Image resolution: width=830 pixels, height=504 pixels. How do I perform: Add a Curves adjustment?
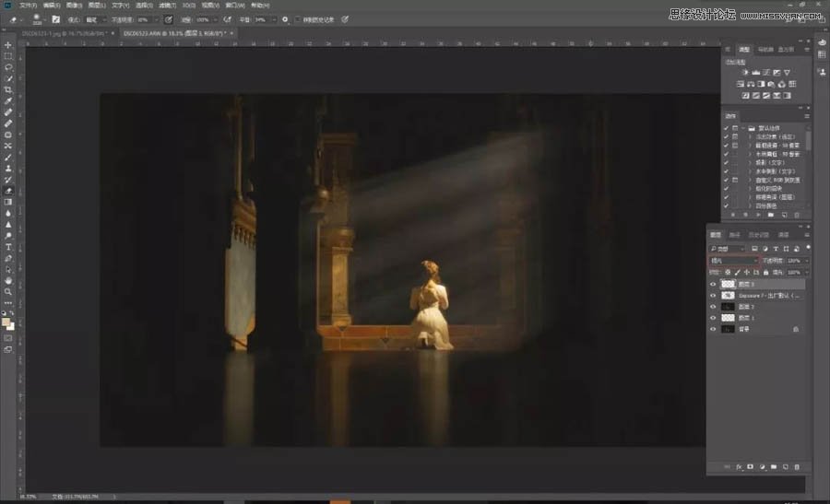(766, 72)
